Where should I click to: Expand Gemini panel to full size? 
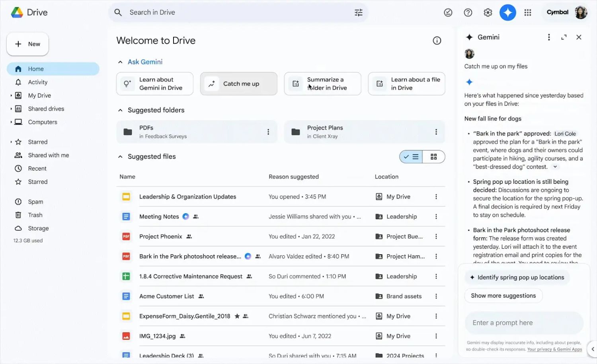point(564,37)
